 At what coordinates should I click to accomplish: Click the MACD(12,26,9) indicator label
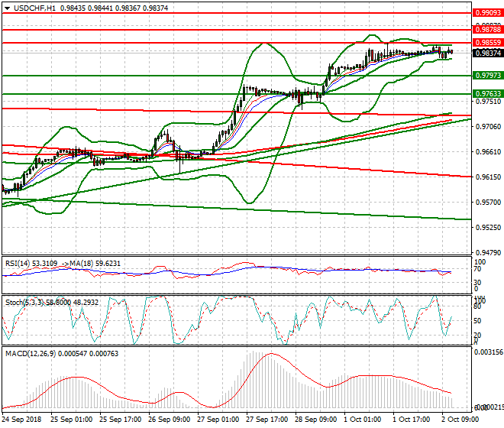[31, 354]
